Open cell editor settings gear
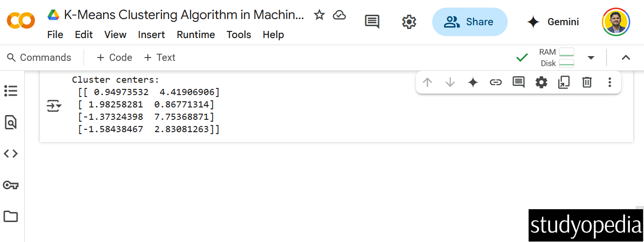Viewport: 644px width, 242px height. tap(541, 83)
